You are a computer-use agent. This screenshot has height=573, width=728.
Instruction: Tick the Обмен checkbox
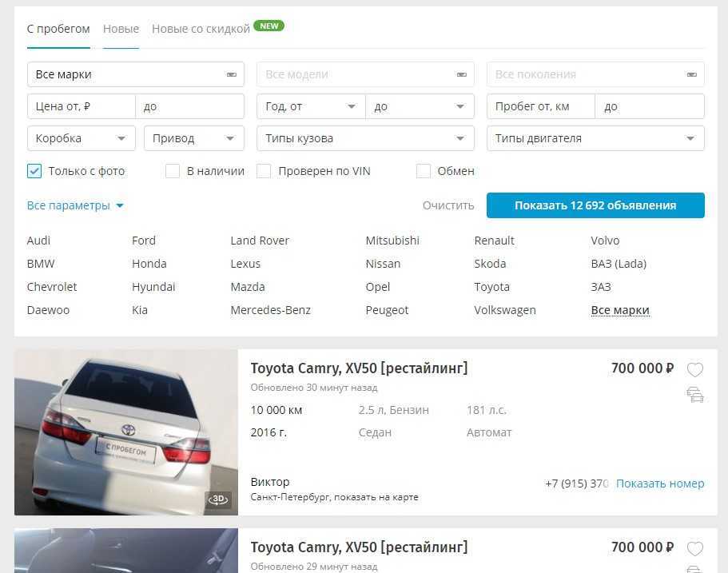click(424, 171)
